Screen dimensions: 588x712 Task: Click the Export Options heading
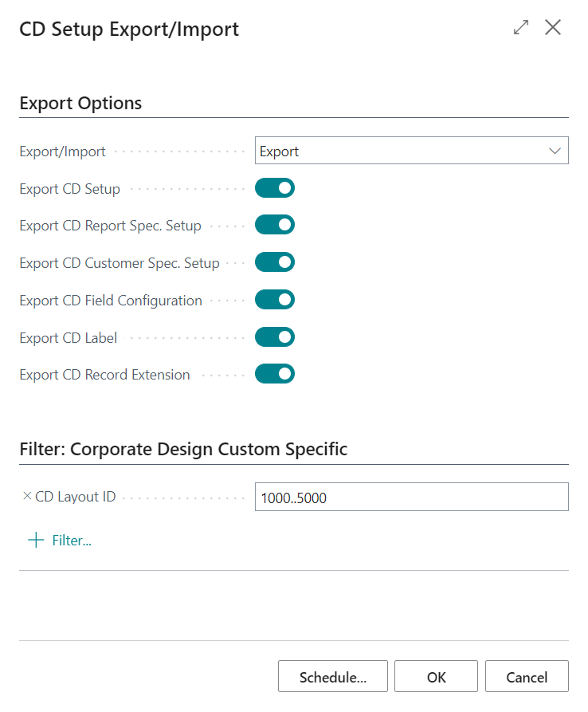click(80, 103)
